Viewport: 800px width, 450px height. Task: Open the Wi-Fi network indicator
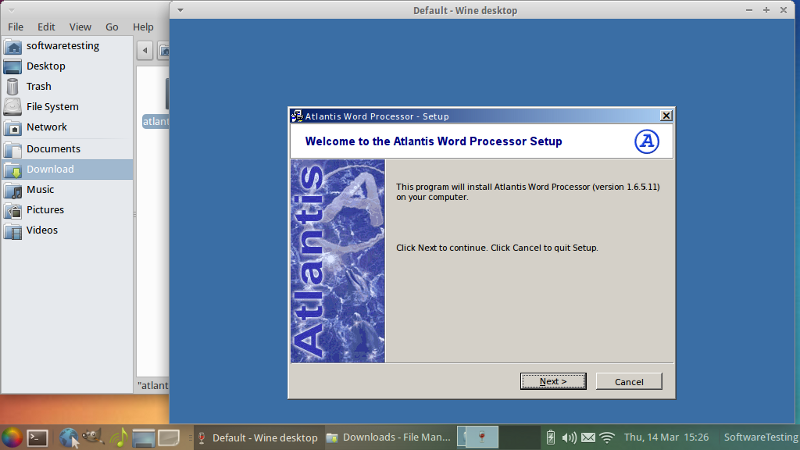pos(607,438)
